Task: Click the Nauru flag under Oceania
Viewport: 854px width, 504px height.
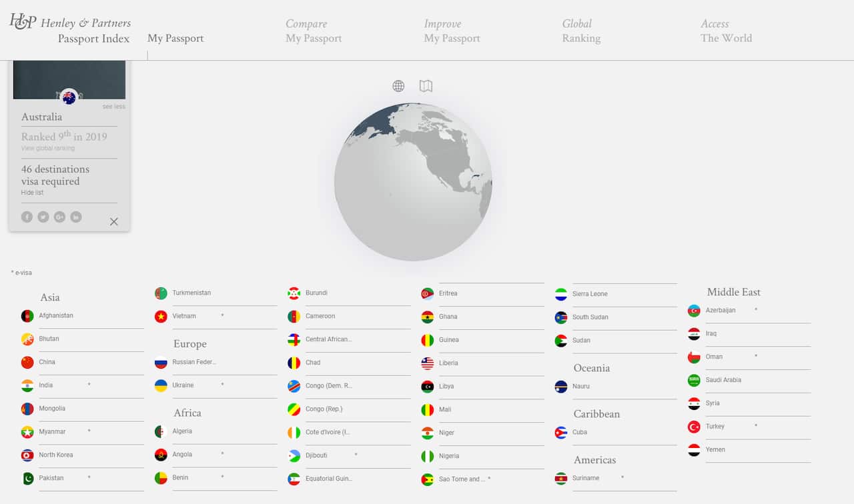Action: [x=560, y=386]
